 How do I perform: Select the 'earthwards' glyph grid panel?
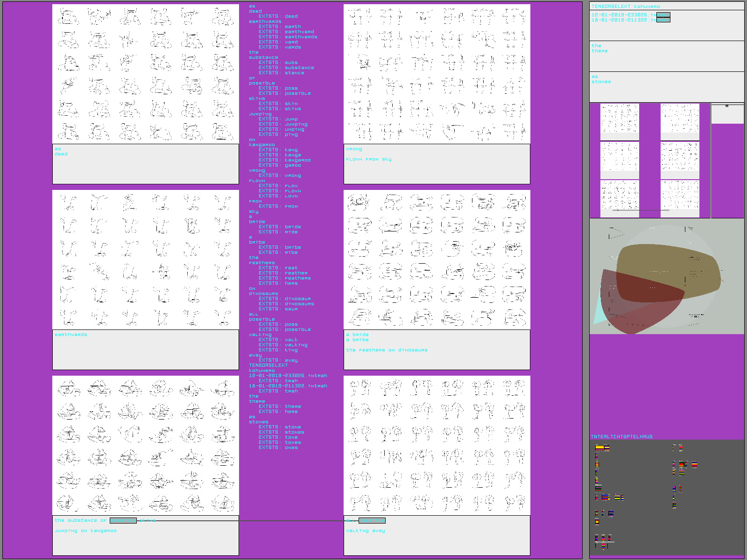pyautogui.click(x=146, y=259)
